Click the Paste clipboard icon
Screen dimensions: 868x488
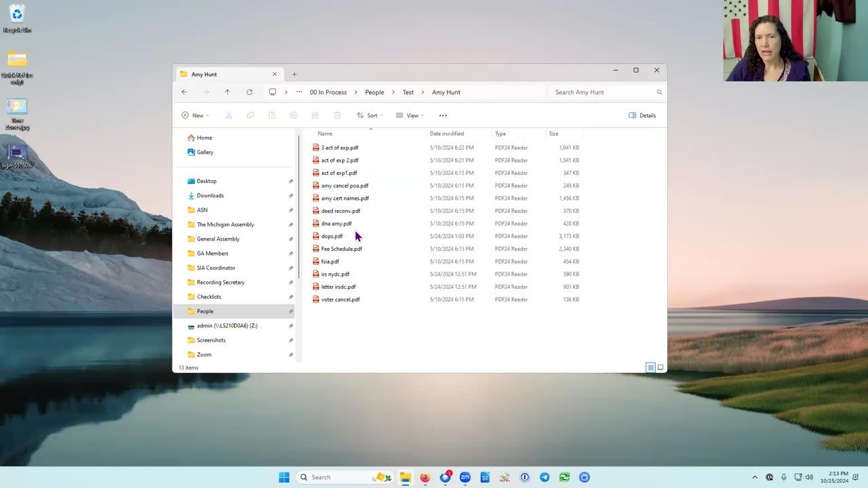272,115
